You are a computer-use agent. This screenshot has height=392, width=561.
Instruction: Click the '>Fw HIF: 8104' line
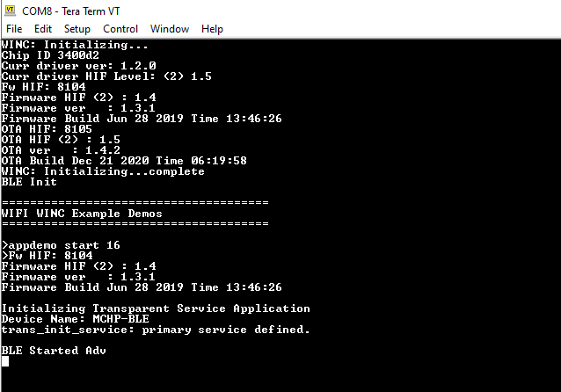(47, 256)
